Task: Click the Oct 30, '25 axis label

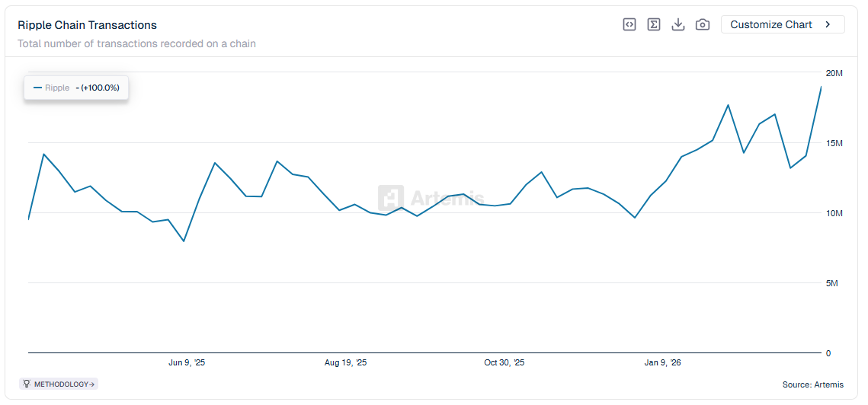Action: click(504, 362)
